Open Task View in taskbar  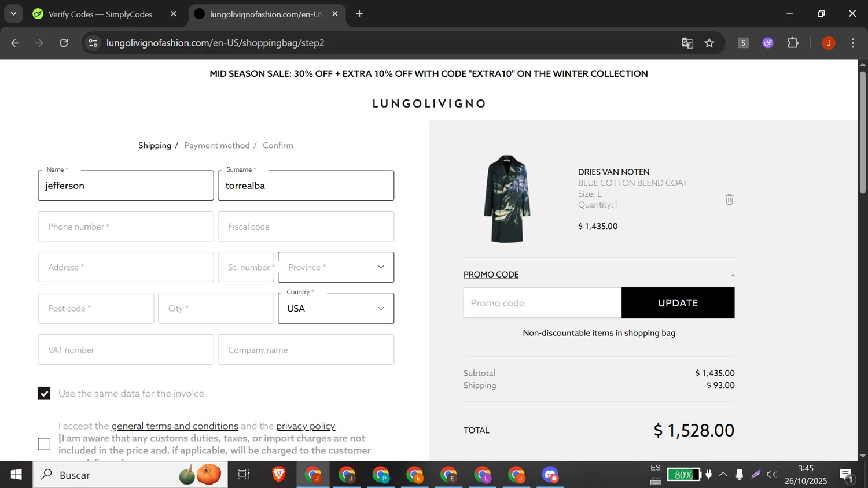[x=244, y=475]
